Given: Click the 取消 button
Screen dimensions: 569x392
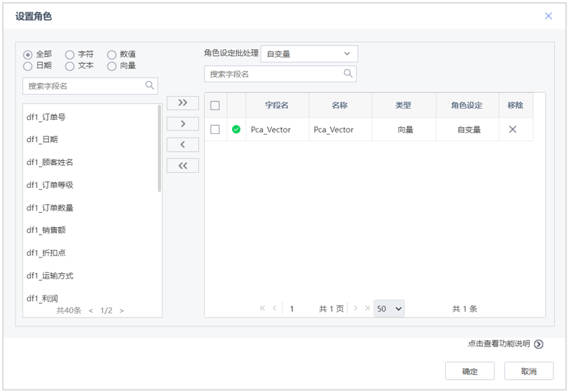Looking at the screenshot, I should (x=528, y=370).
